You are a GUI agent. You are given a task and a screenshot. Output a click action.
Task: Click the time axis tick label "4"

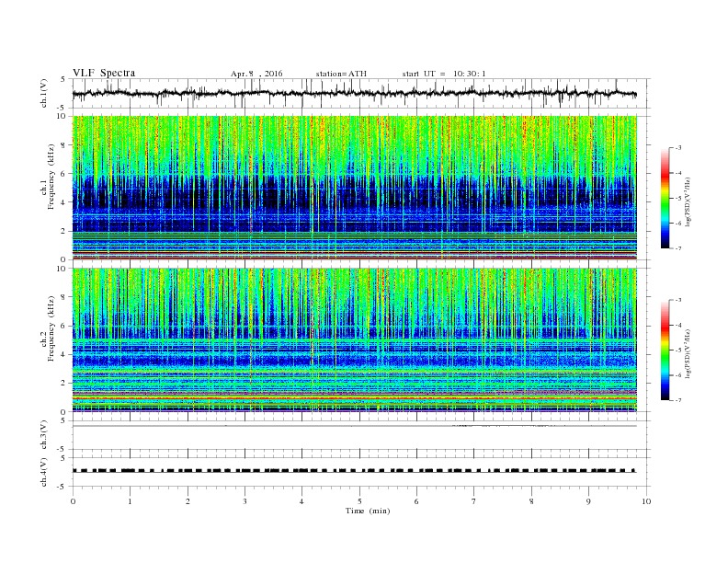(301, 501)
